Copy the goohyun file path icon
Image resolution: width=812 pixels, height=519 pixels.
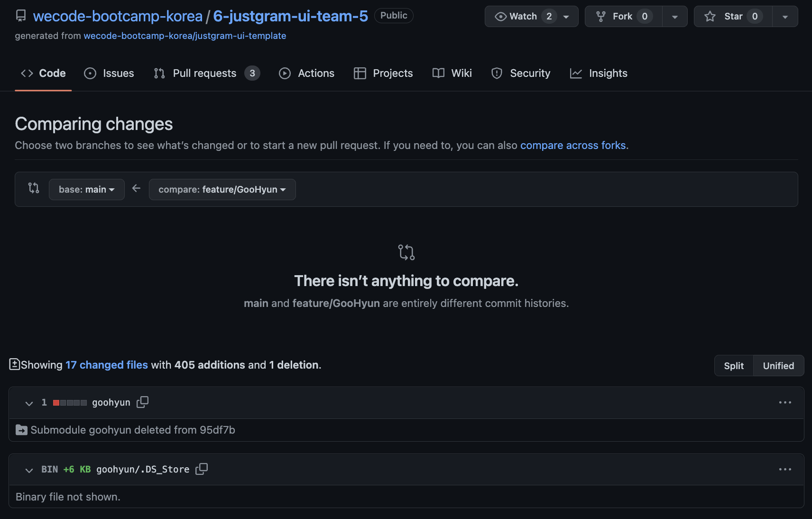coord(142,402)
